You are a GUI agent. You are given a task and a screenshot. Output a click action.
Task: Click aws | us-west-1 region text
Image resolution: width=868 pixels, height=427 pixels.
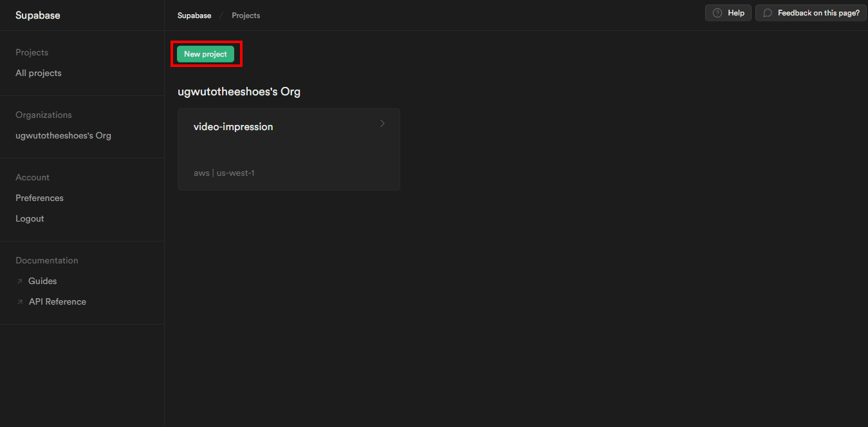tap(224, 173)
